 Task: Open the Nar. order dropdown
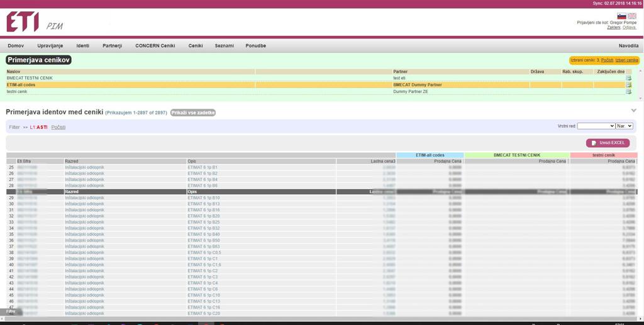[625, 126]
